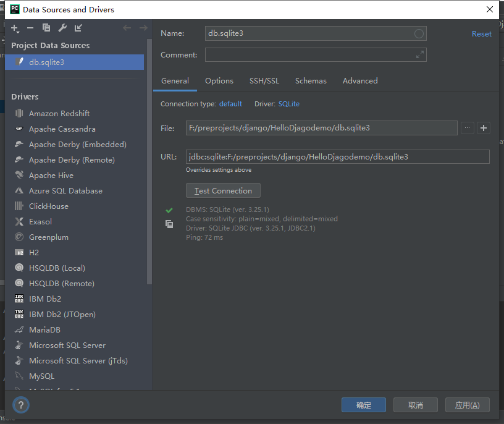Go forward with right arrow
Viewport: 504px width, 424px height.
point(143,28)
